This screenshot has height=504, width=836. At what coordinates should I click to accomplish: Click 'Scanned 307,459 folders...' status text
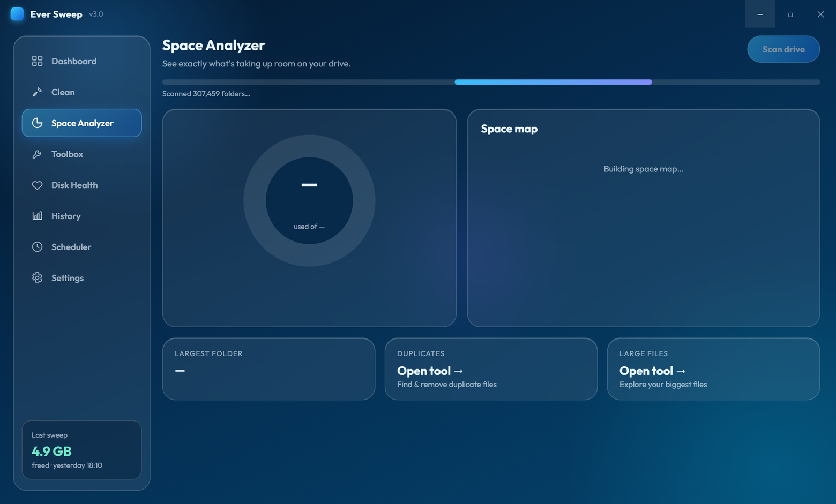(x=206, y=94)
